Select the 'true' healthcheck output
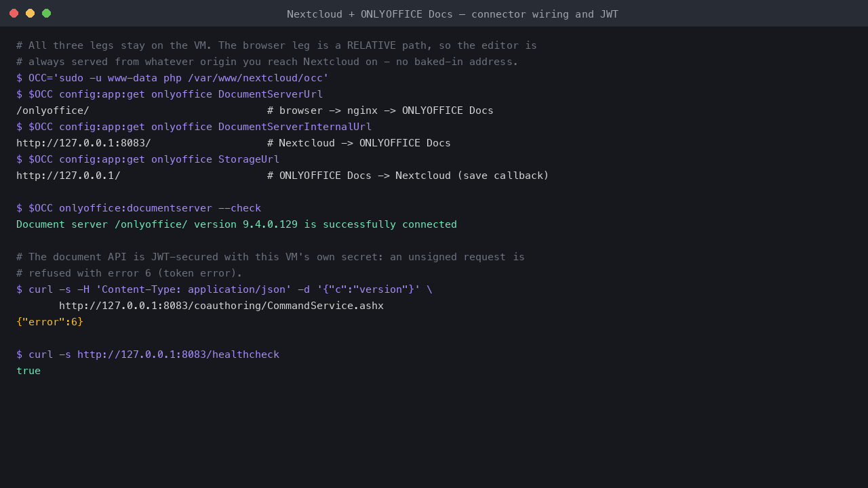 tap(28, 371)
